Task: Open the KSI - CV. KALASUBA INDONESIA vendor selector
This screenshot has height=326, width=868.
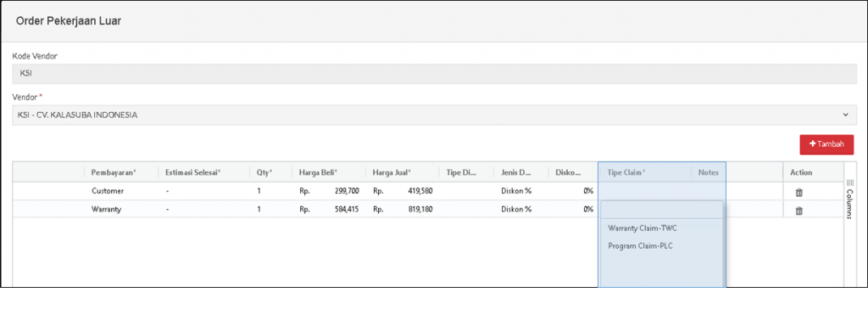Action: [x=435, y=115]
